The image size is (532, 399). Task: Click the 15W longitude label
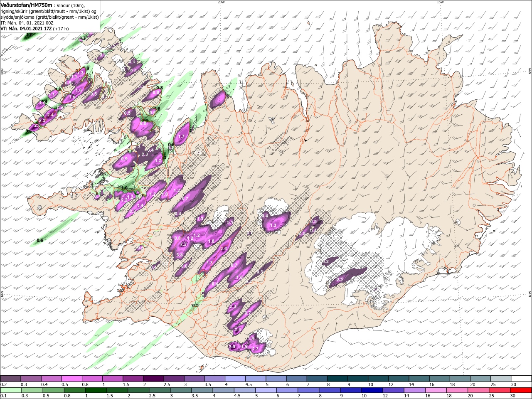pyautogui.click(x=440, y=2)
